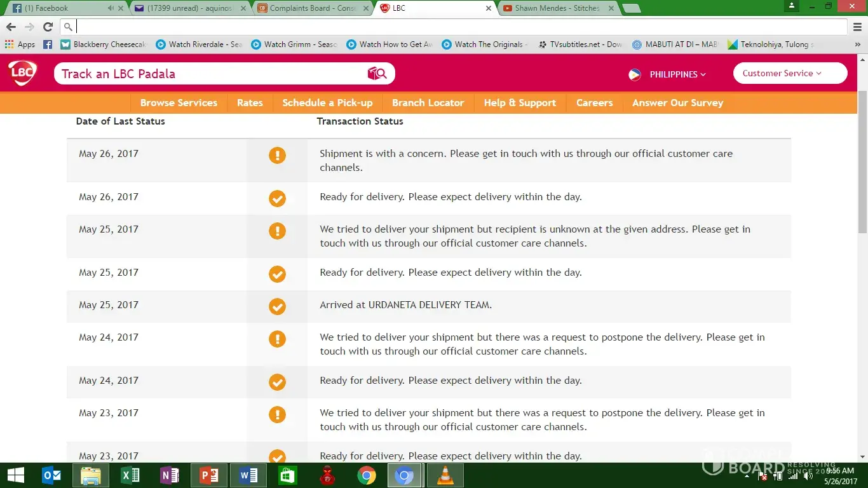Click the browser reload button

[48, 27]
